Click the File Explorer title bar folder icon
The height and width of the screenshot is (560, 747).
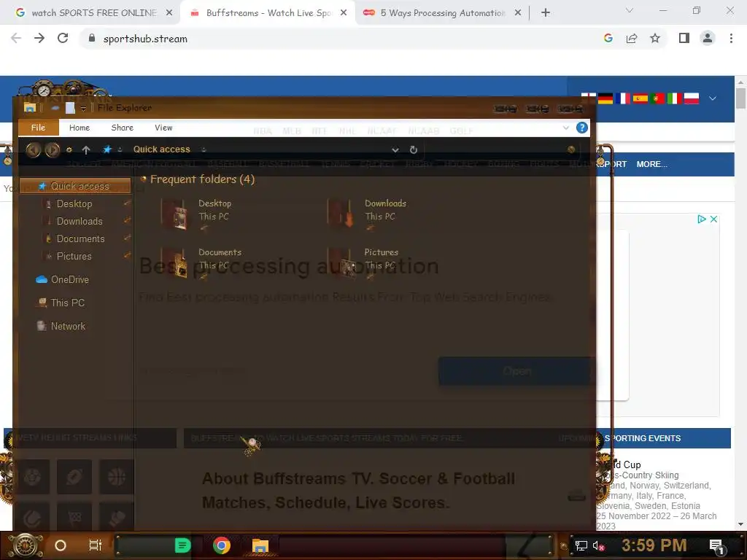click(30, 108)
